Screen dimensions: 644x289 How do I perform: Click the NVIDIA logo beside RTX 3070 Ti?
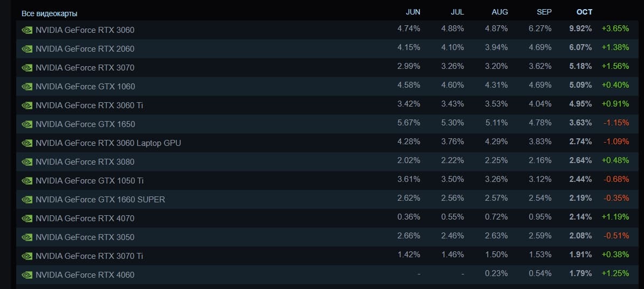27,256
